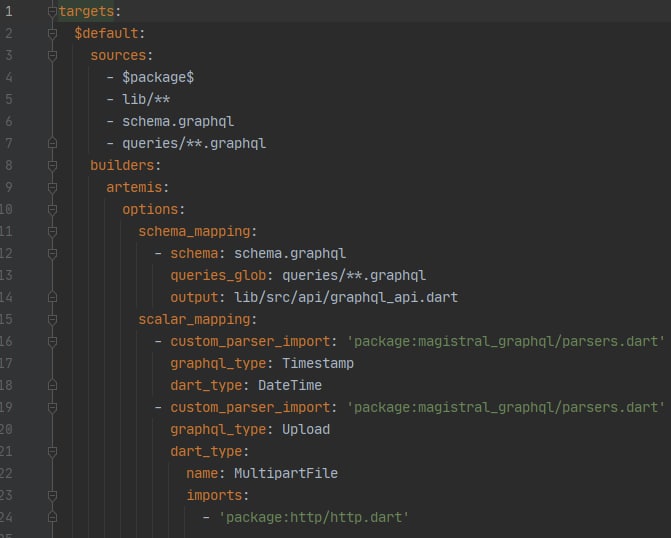Screen dimensions: 671x538
Task: Fold first custom_parser_import item on line 16
Action: (x=52, y=342)
